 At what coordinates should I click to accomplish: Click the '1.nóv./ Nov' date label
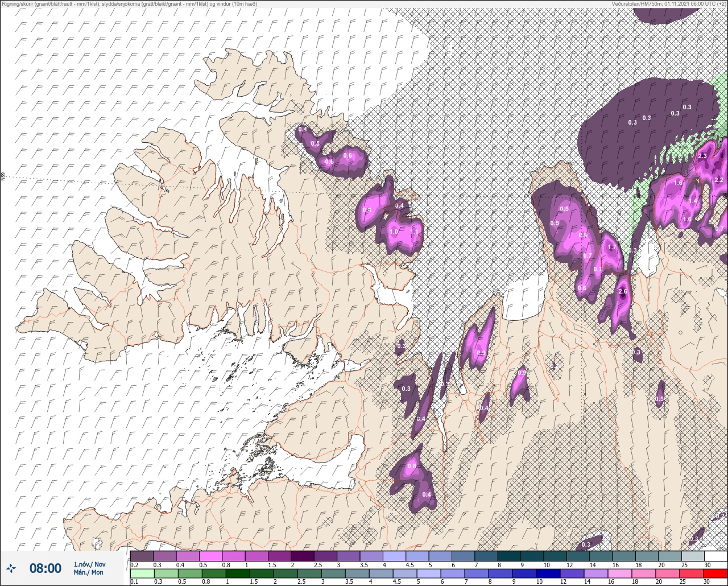coord(89,564)
